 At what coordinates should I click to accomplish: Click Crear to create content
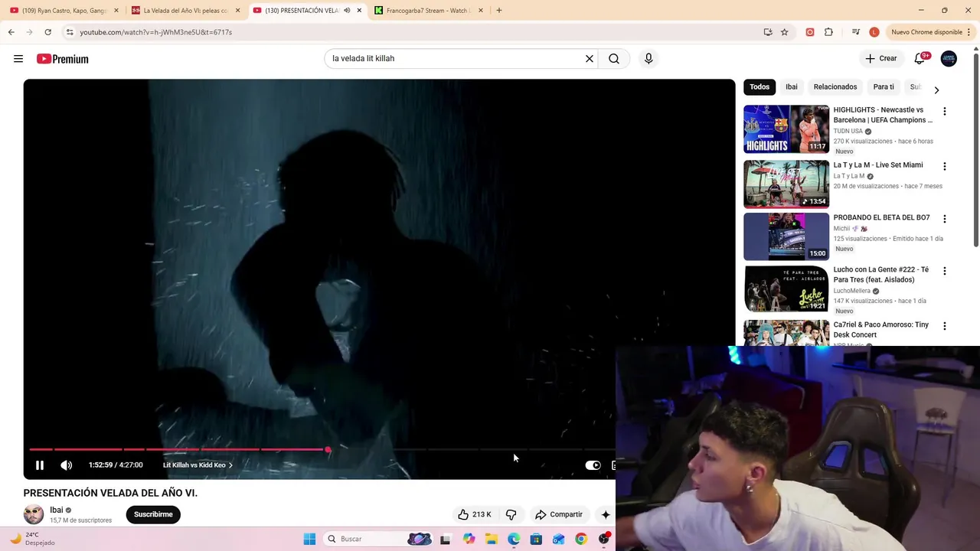point(880,58)
